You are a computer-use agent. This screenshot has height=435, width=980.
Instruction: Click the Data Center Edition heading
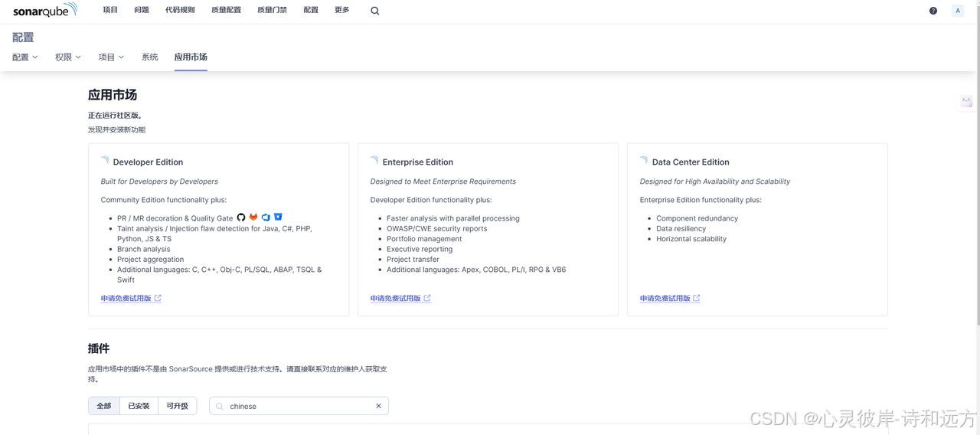[691, 162]
